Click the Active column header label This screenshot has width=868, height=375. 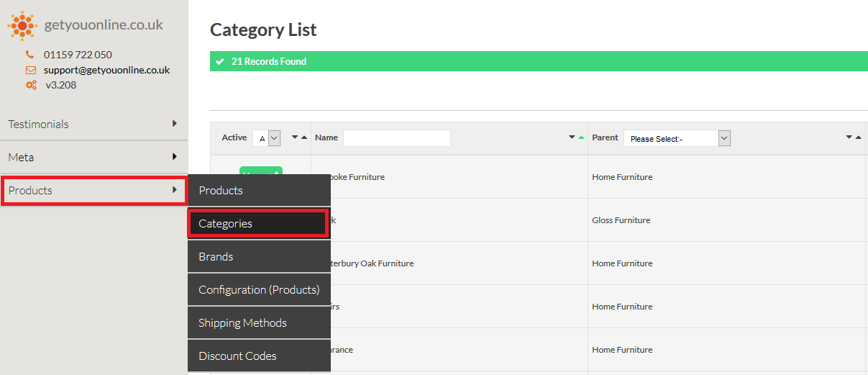[234, 137]
